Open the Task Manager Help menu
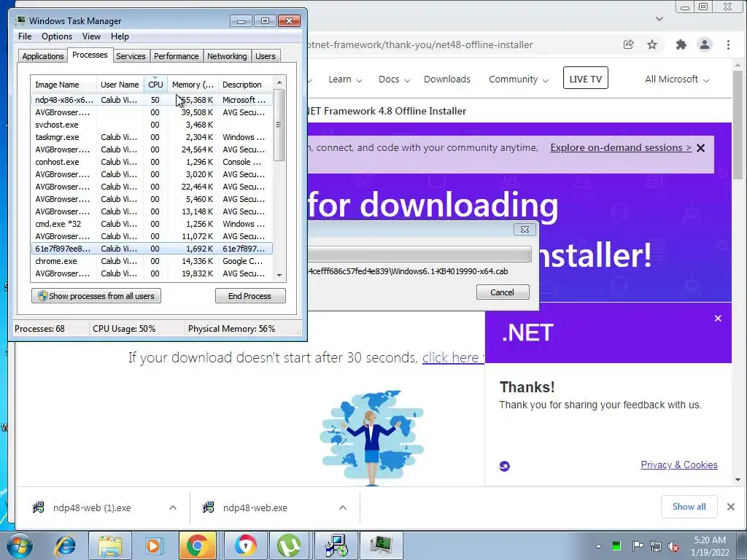The image size is (747, 560). pyautogui.click(x=120, y=36)
